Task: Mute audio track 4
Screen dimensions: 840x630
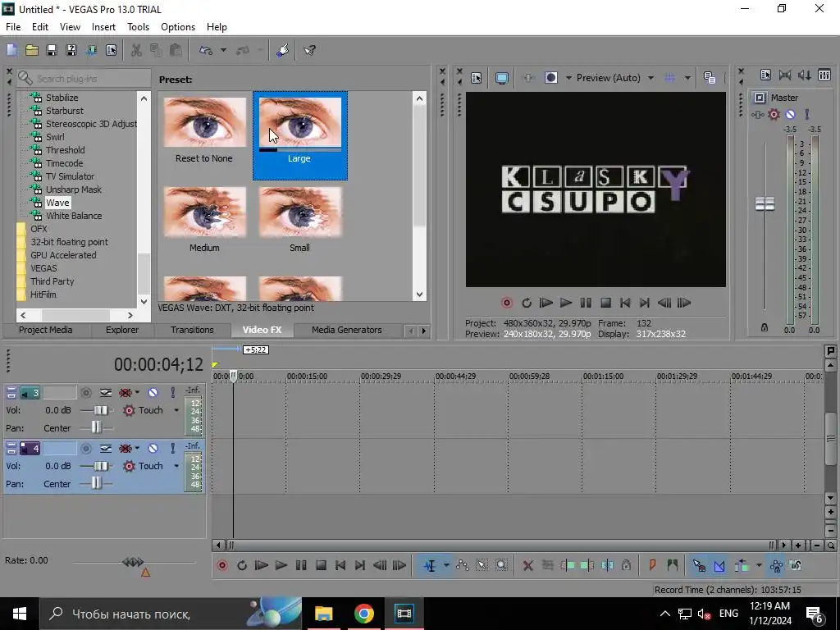Action: (x=153, y=449)
